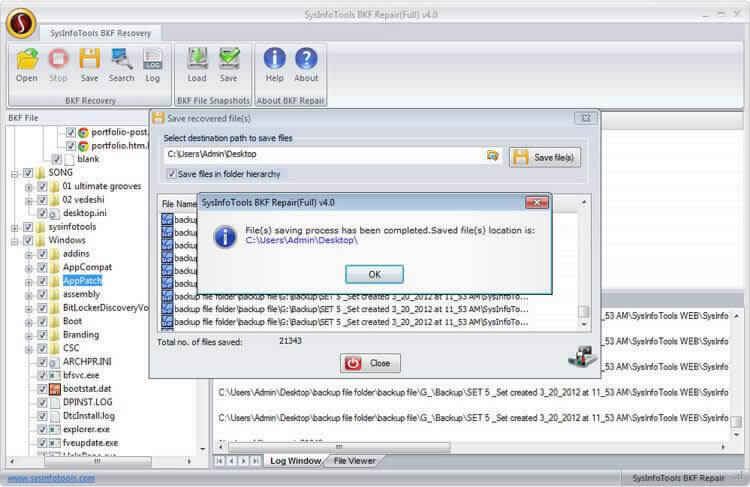Click the Save file(s) button
This screenshot has width=750, height=487.
coord(545,157)
